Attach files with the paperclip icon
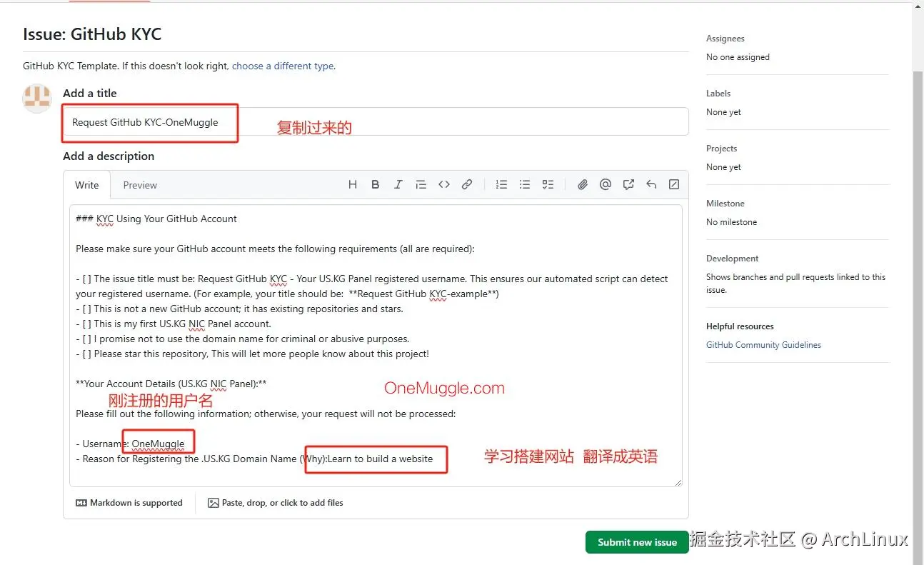This screenshot has height=565, width=924. [x=583, y=184]
